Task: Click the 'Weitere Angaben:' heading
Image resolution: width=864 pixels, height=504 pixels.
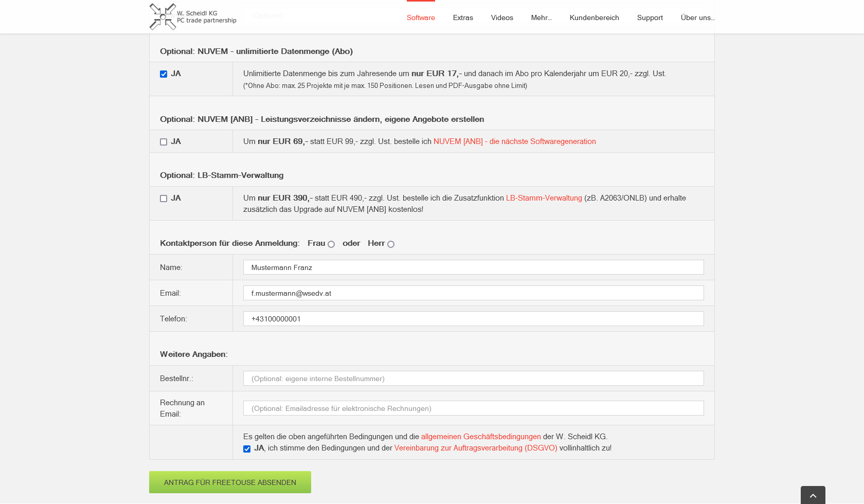Action: coord(194,354)
